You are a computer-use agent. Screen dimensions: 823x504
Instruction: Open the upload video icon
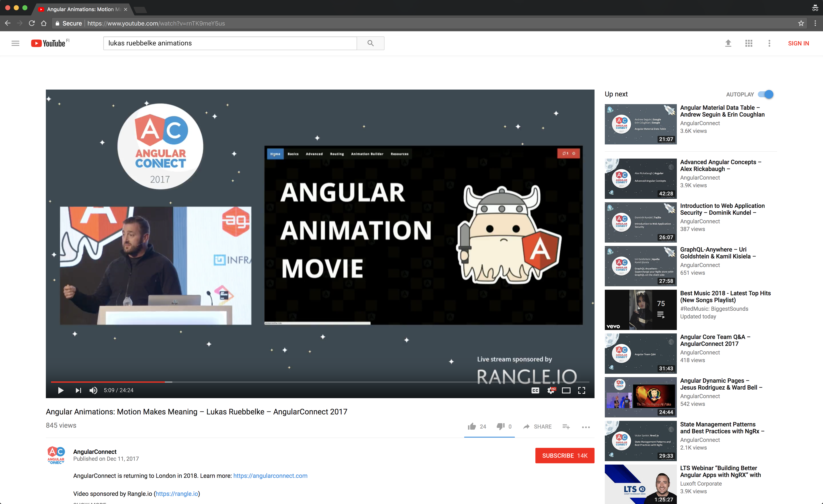[728, 43]
